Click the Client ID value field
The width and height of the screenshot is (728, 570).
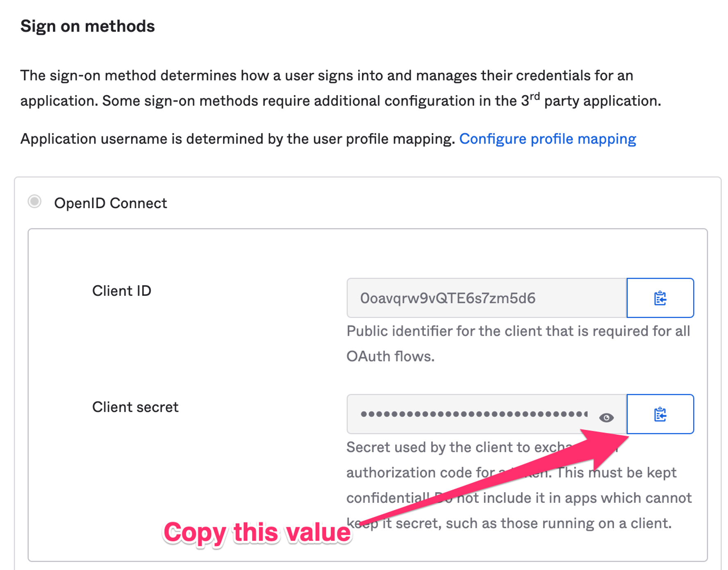pyautogui.click(x=487, y=298)
